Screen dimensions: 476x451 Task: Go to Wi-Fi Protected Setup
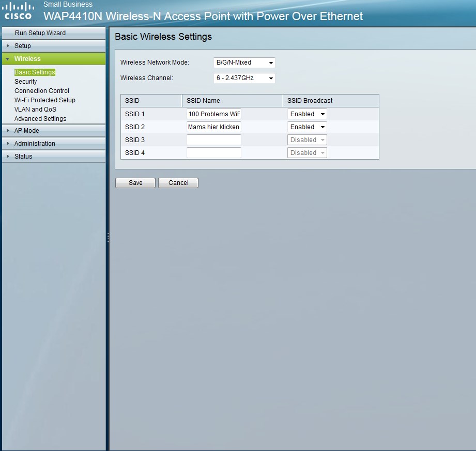[44, 100]
